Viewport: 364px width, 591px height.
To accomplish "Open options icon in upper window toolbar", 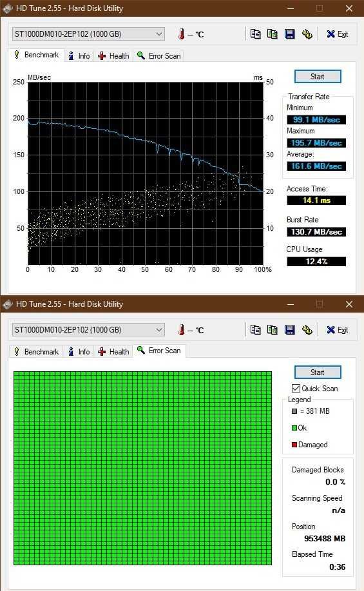I will click(307, 34).
